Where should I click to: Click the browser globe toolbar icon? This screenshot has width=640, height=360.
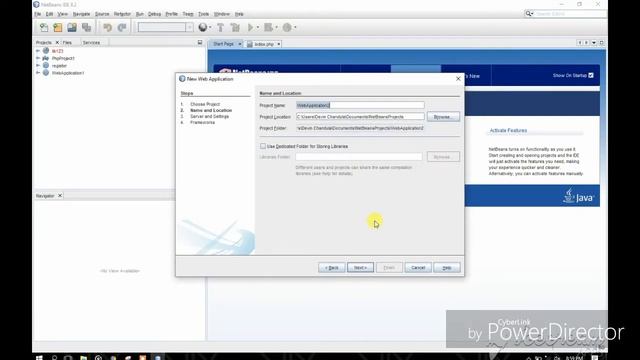tap(202, 27)
